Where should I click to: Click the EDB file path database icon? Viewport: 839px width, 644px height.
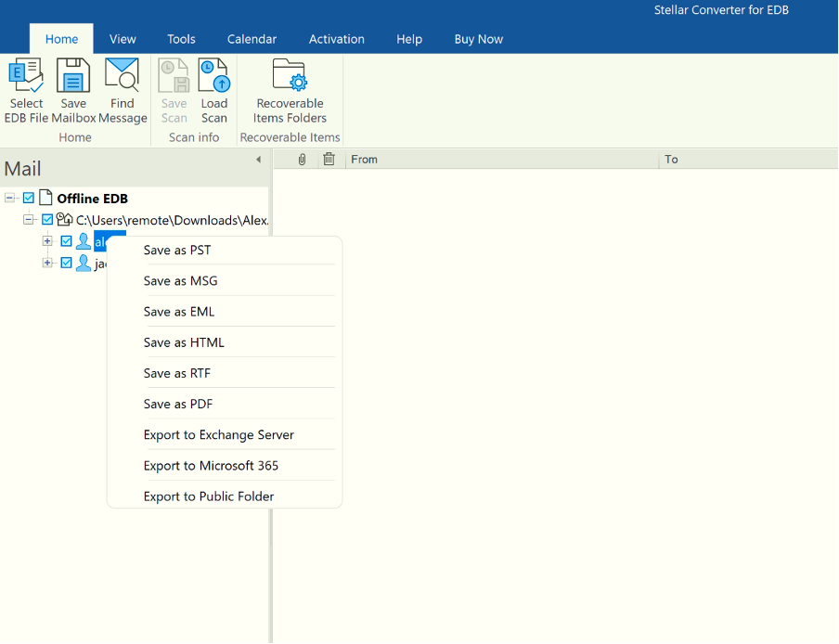point(64,219)
